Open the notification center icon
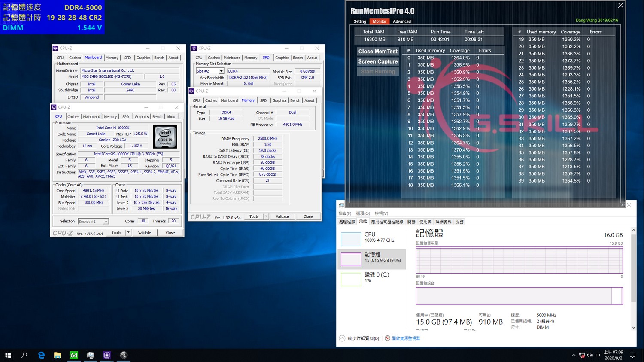This screenshot has height=362, width=644. (x=632, y=355)
